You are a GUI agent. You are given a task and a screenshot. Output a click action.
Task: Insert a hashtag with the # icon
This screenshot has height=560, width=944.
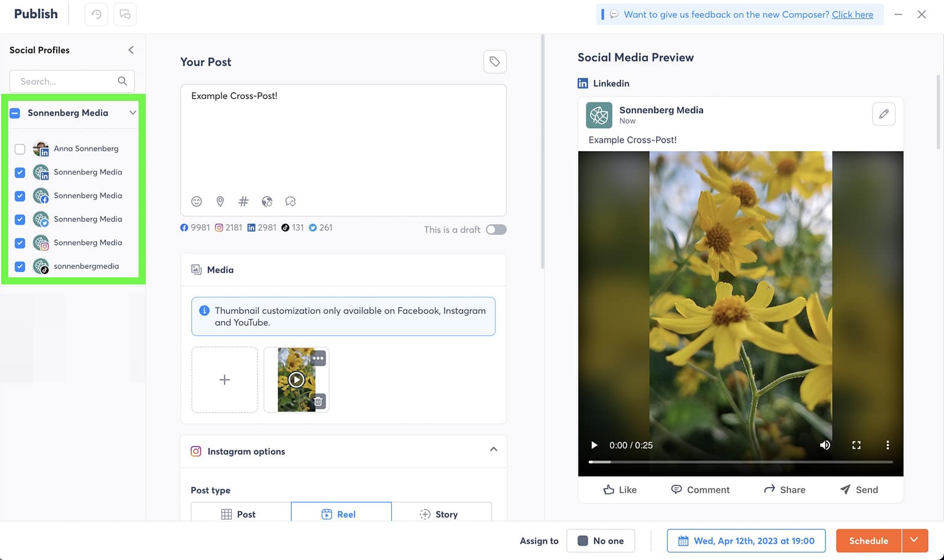click(x=243, y=202)
